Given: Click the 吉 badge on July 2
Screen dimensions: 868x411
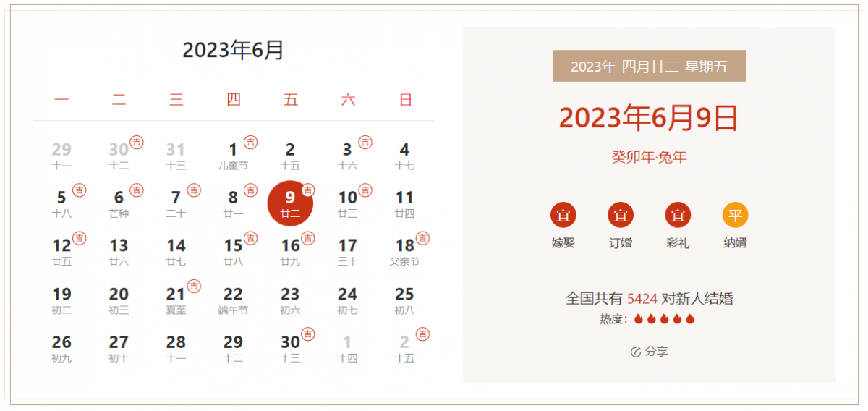Looking at the screenshot, I should pos(422,334).
